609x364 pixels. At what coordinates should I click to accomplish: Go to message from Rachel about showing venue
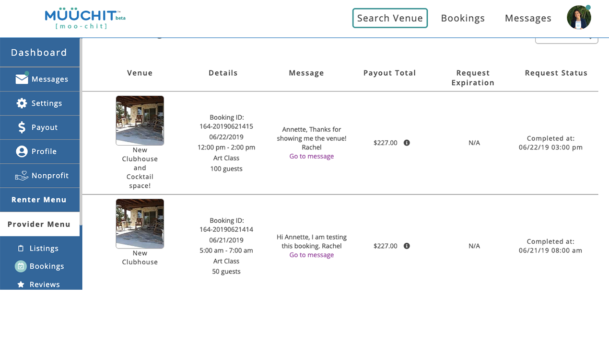click(x=312, y=156)
